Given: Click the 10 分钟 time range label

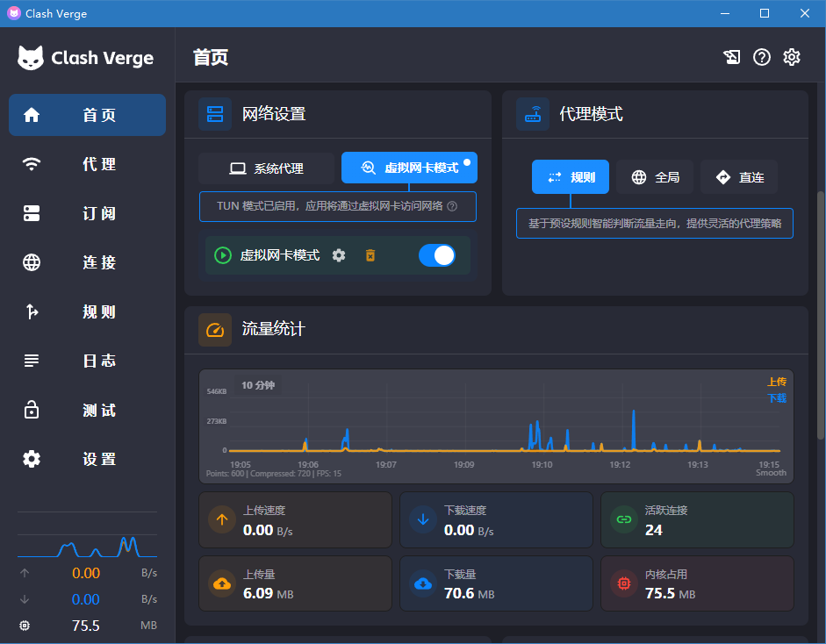Looking at the screenshot, I should click(x=258, y=385).
